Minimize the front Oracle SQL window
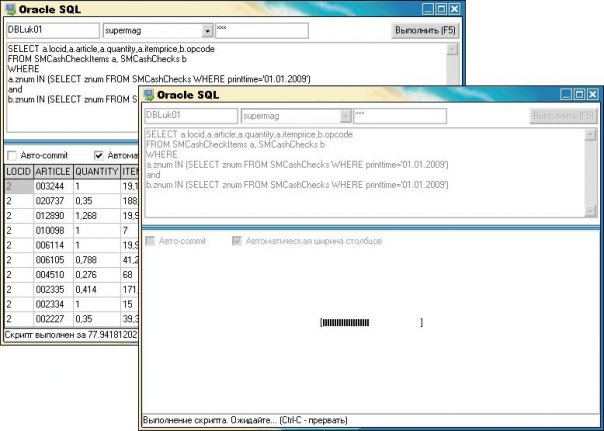Screen dimensions: 604x431 pos(566,94)
